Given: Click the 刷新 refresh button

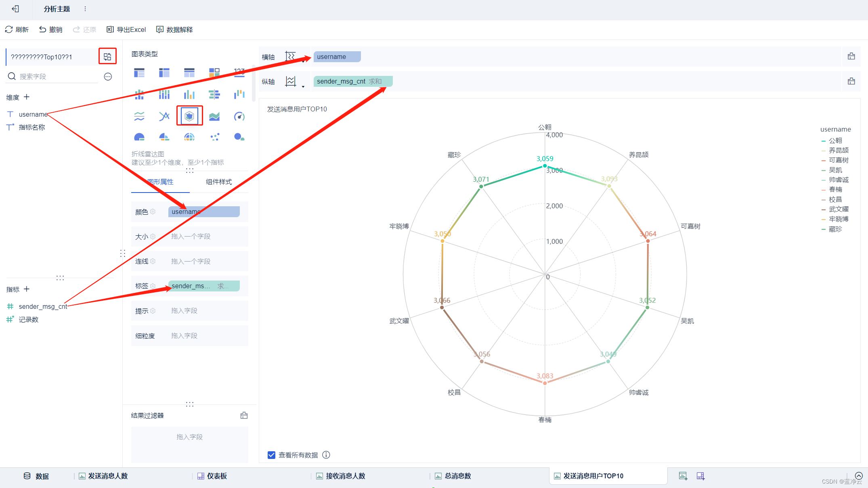Looking at the screenshot, I should (17, 29).
